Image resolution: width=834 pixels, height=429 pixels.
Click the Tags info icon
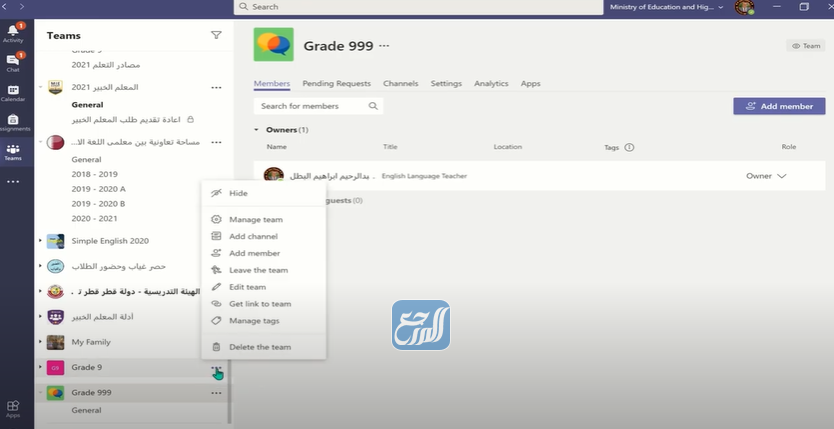tap(629, 147)
